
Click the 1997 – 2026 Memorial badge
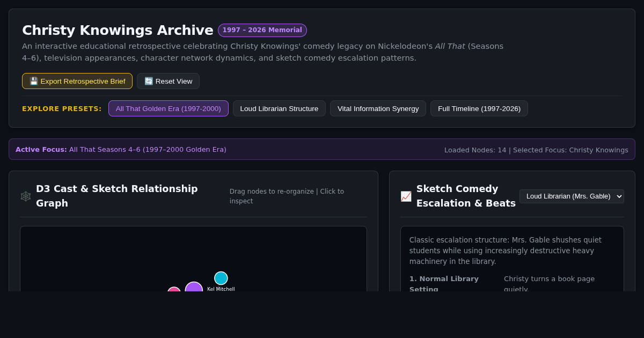[262, 30]
